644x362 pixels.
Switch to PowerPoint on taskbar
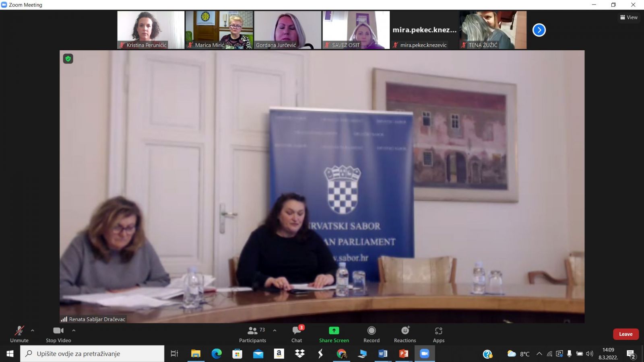pos(404,354)
